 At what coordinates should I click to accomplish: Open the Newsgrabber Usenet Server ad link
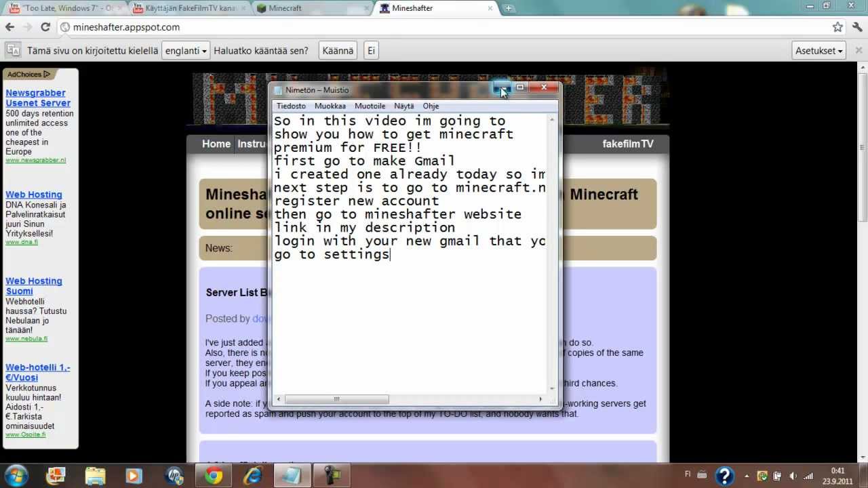click(38, 98)
